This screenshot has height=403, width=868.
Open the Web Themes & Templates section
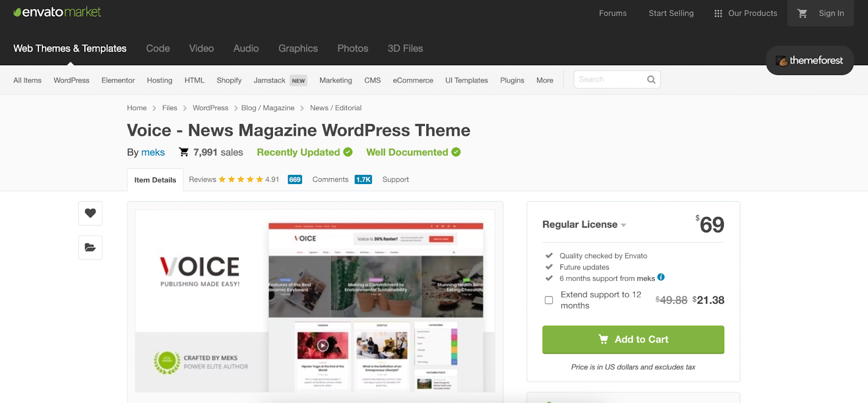(x=70, y=49)
